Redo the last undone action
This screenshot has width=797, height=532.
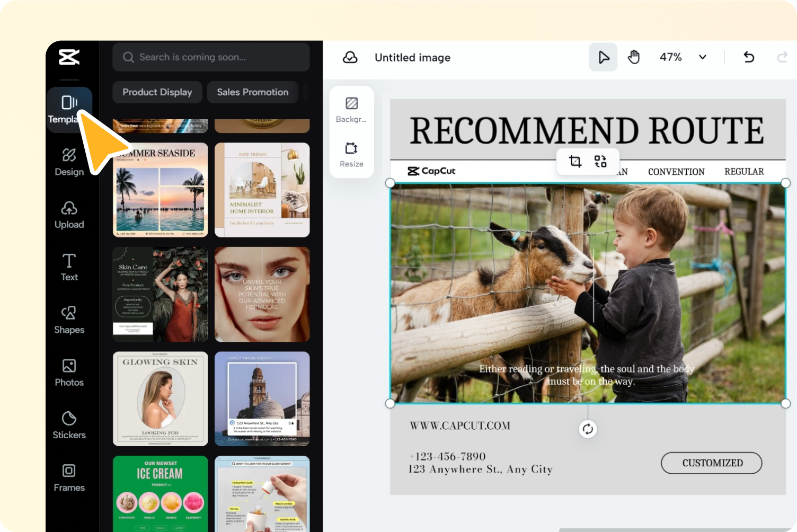click(x=782, y=57)
